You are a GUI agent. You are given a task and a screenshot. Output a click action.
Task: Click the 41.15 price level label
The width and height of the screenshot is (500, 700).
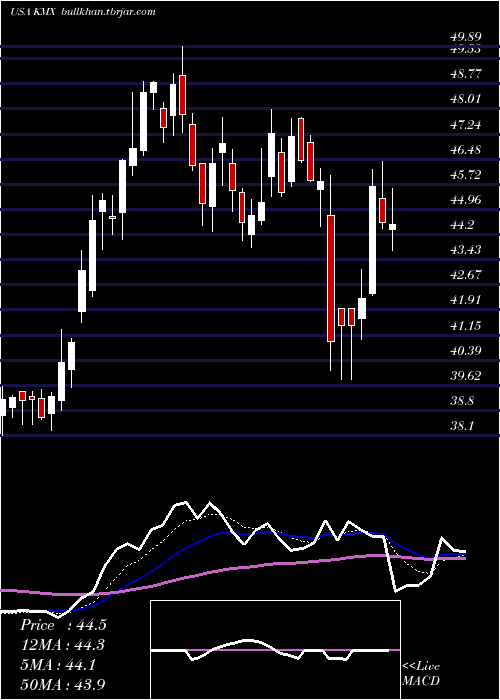pyautogui.click(x=467, y=325)
